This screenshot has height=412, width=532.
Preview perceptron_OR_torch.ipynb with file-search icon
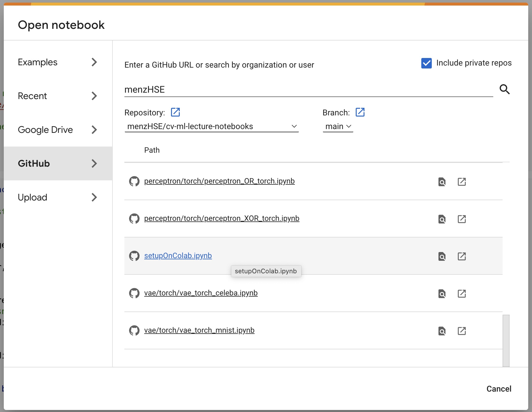442,182
